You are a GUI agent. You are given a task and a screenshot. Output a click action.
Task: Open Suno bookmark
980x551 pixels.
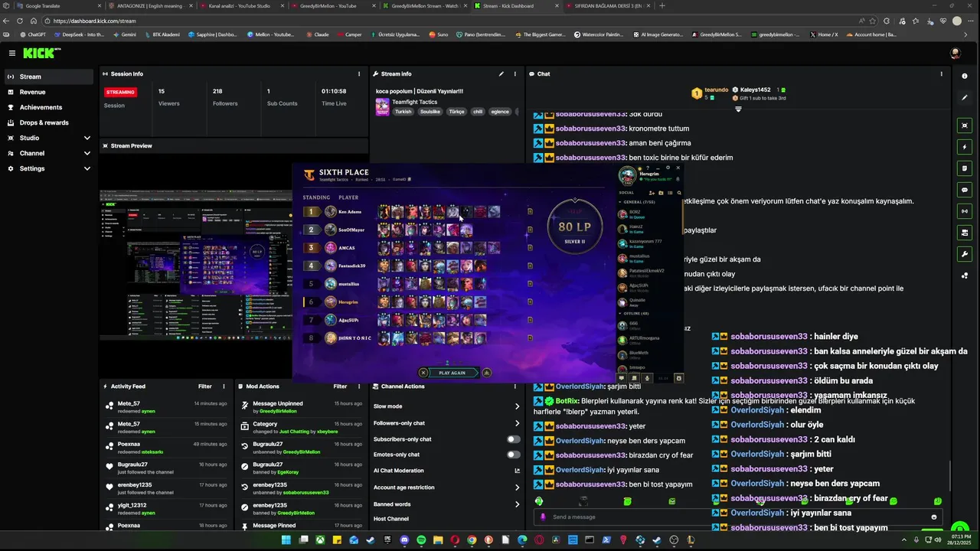[438, 34]
